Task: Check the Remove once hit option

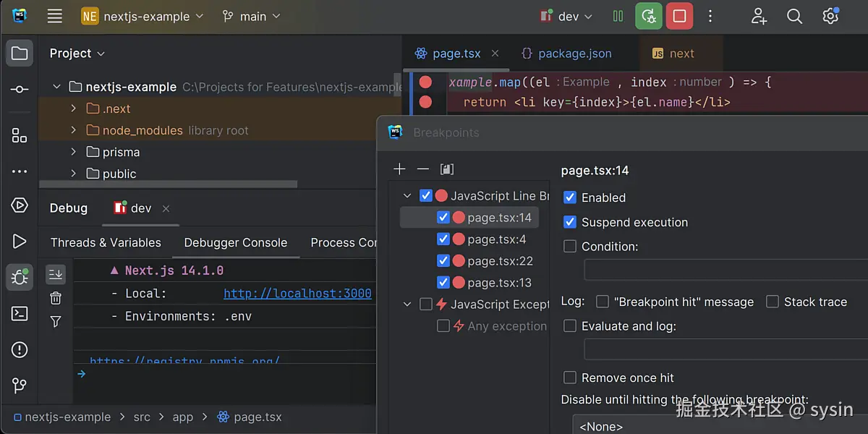Action: click(569, 377)
